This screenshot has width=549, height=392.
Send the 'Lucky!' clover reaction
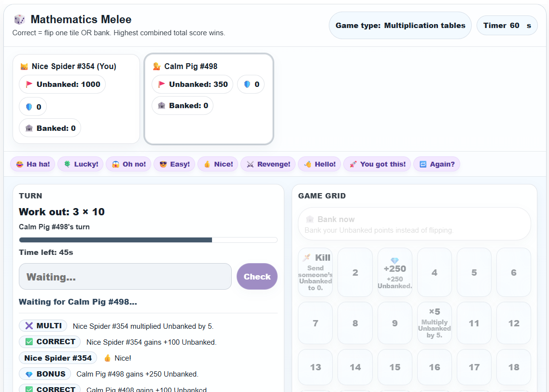(80, 164)
